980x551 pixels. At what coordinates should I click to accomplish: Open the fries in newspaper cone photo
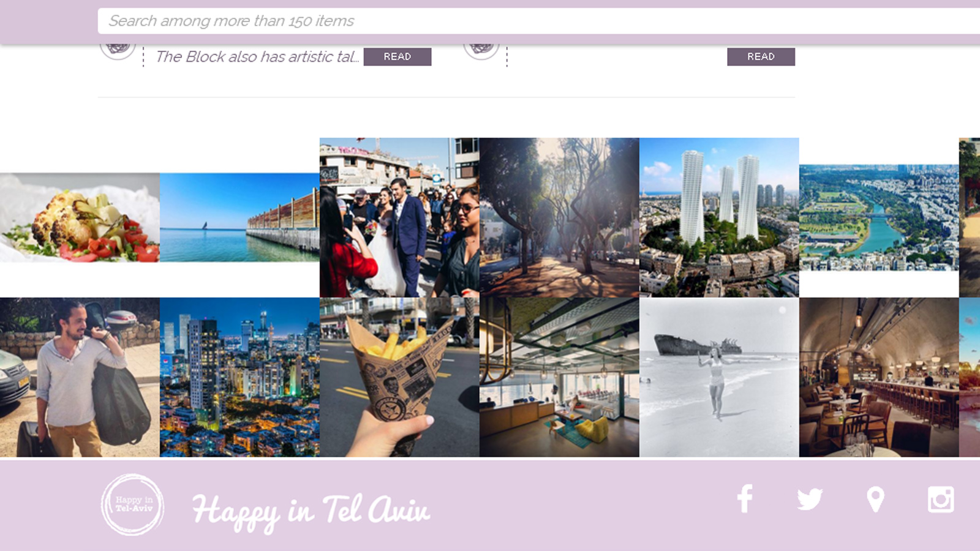click(399, 377)
